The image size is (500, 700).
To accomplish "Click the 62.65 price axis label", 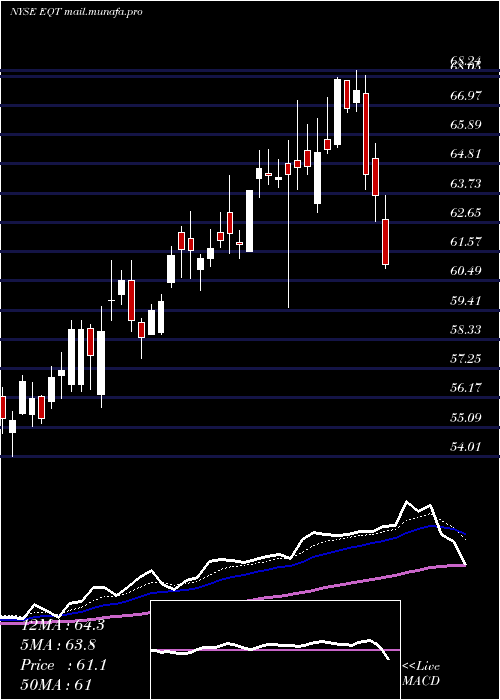I will coord(466,212).
